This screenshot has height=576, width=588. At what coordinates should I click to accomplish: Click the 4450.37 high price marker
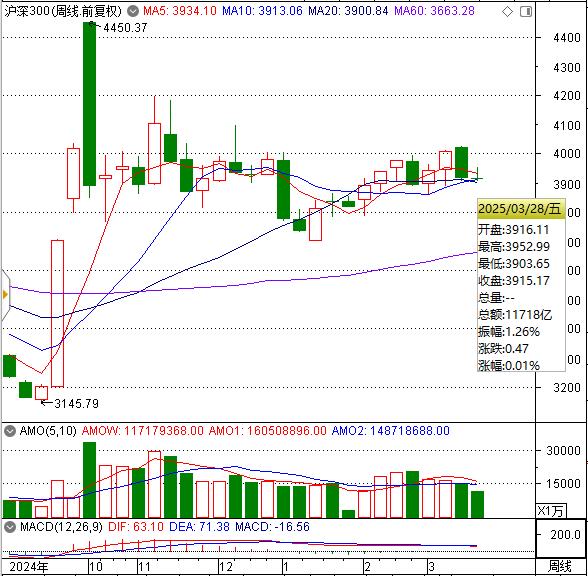(125, 27)
